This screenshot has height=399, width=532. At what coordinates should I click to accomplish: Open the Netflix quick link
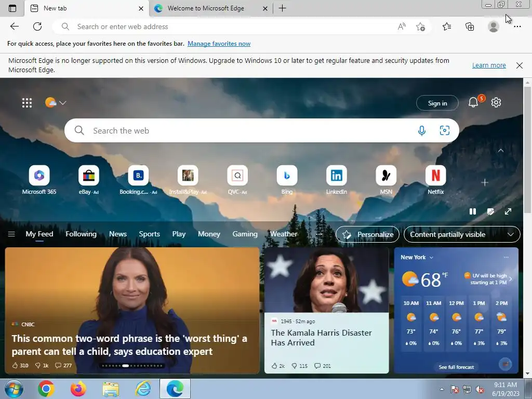pos(436,180)
